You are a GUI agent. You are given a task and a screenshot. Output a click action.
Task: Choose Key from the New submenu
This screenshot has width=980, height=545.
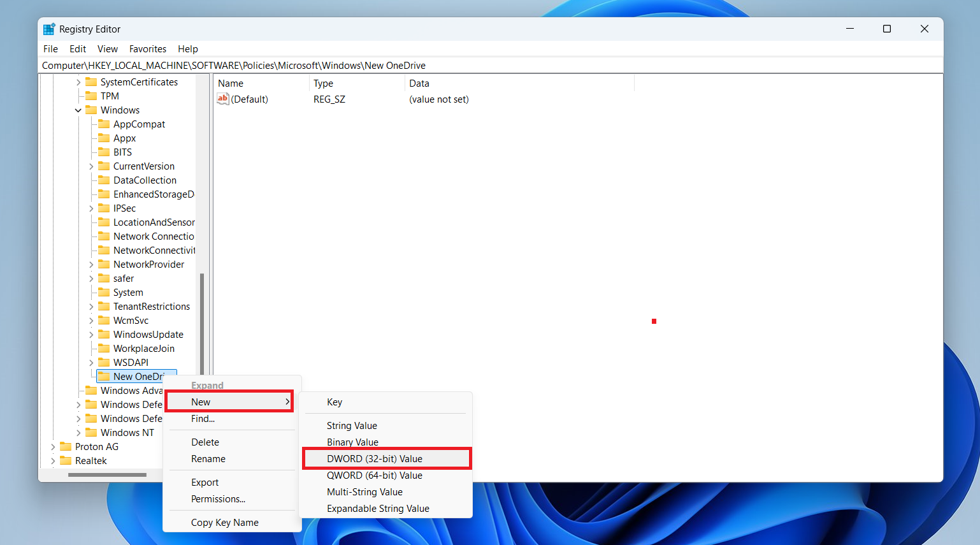tap(386, 402)
